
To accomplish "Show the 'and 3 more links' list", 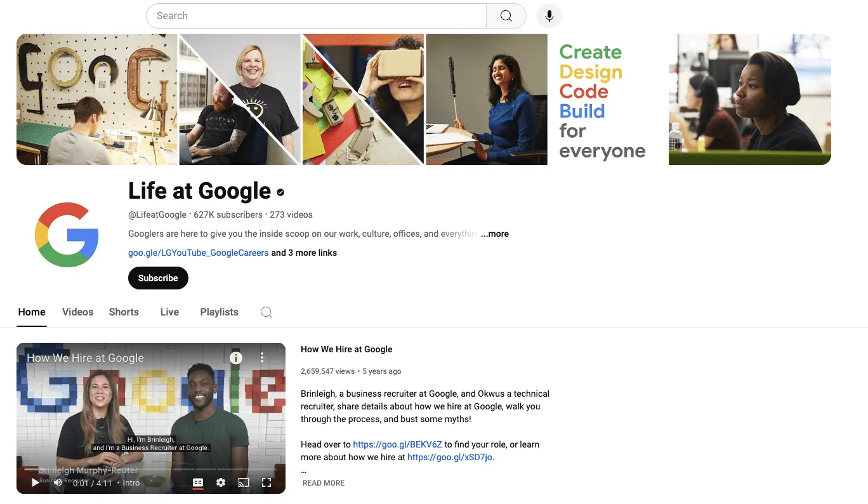I will click(304, 253).
